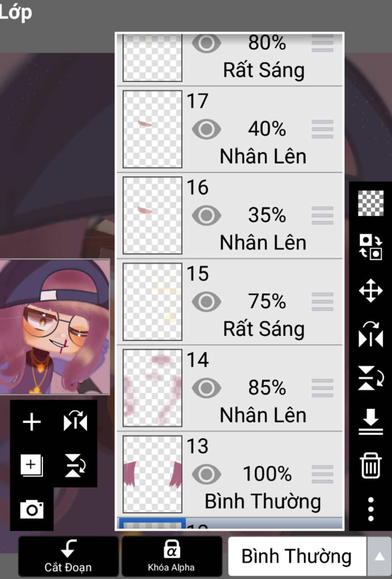Select the move transform arrows icon
Viewport: 392px width, 579px height.
coord(371,290)
